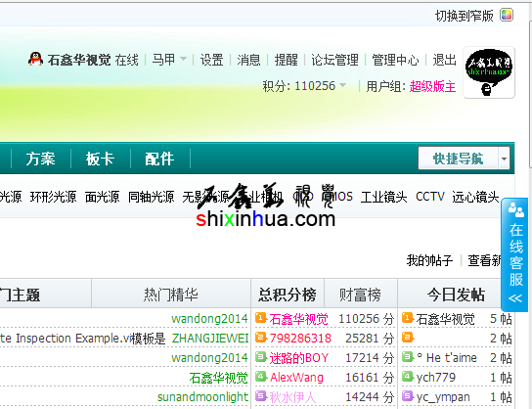Viewport: 532px width, 409px height.
Task: Click the rank 4 badge beside ych779
Action: (x=408, y=376)
